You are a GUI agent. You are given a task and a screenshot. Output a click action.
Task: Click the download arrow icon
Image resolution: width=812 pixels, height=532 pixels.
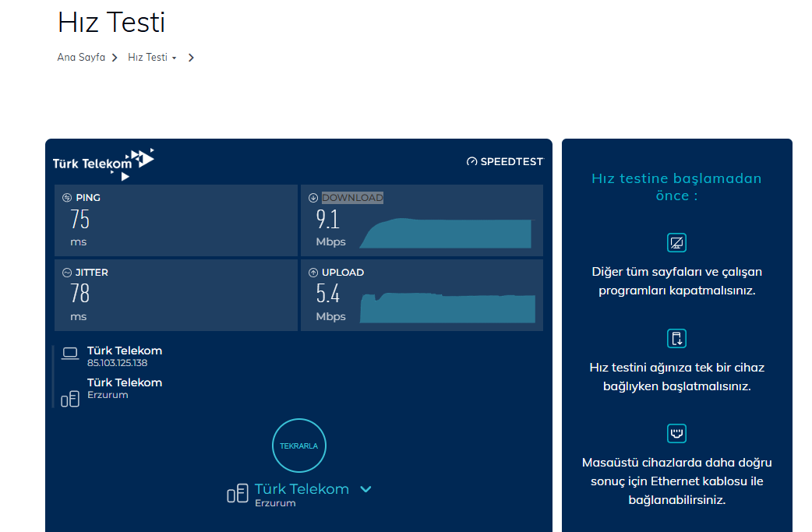pyautogui.click(x=313, y=197)
